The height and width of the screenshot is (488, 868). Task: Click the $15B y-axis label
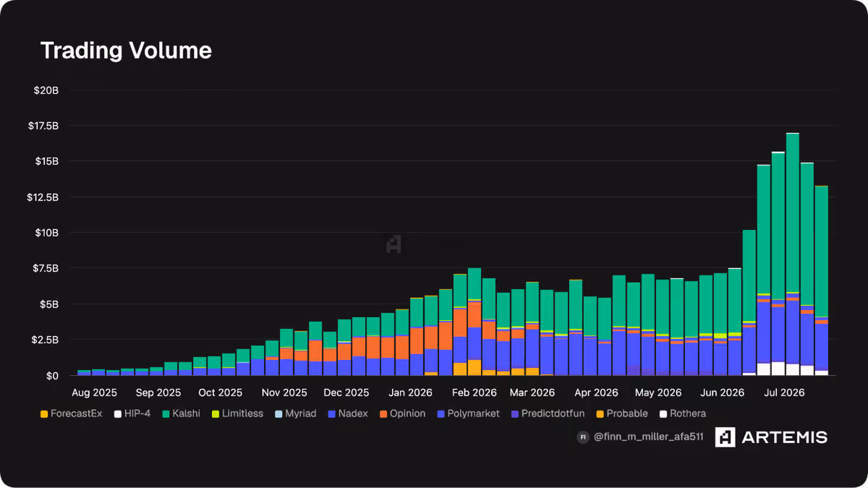46,160
